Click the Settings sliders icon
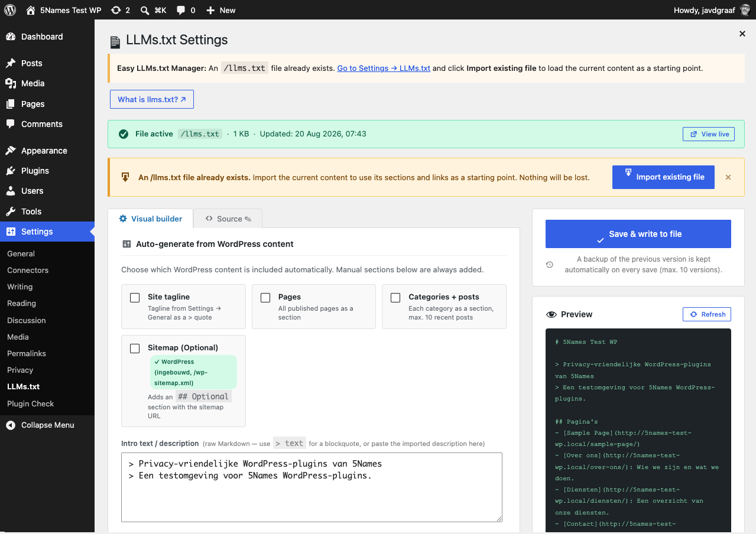Screen dimensions: 756x534 click(11, 232)
